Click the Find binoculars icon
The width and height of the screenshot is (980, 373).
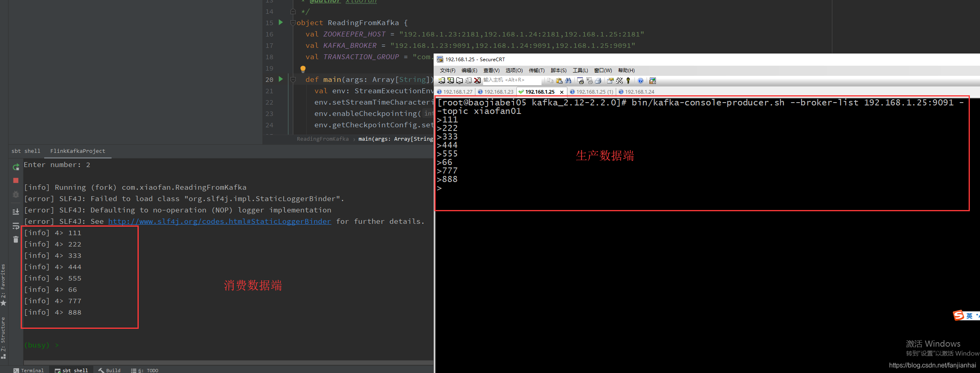568,81
